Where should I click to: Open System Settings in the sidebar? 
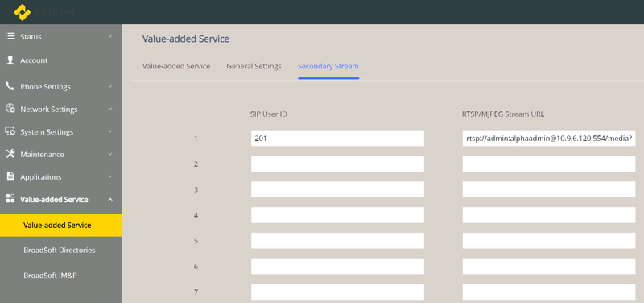click(47, 132)
